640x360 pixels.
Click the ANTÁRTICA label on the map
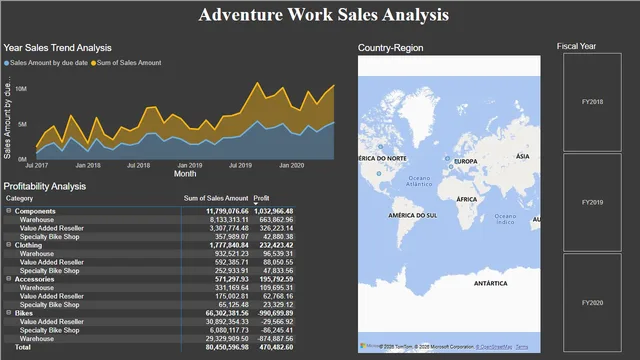[x=491, y=283]
